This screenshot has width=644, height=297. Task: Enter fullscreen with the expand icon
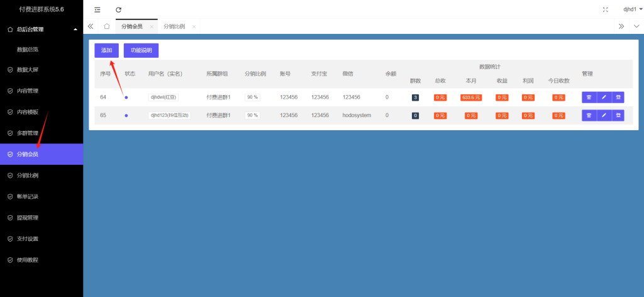coord(606,9)
